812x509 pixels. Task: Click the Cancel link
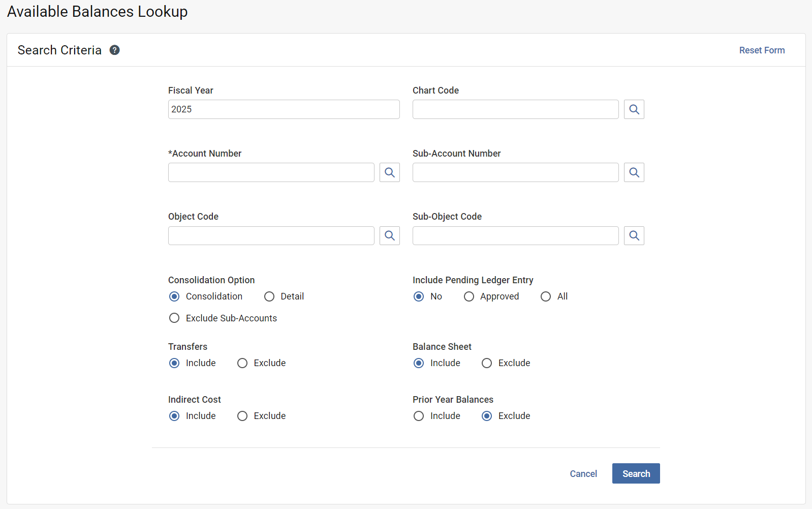583,474
